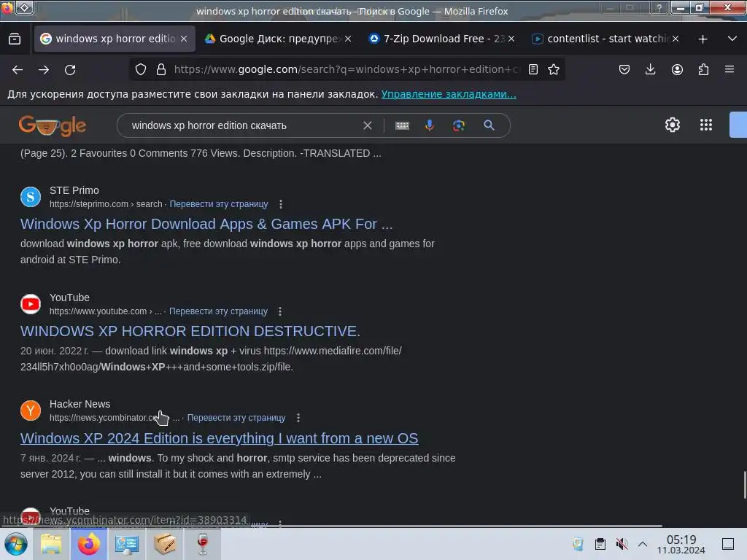Open the Wine glass taskbar app
This screenshot has width=747, height=560.
[x=203, y=544]
